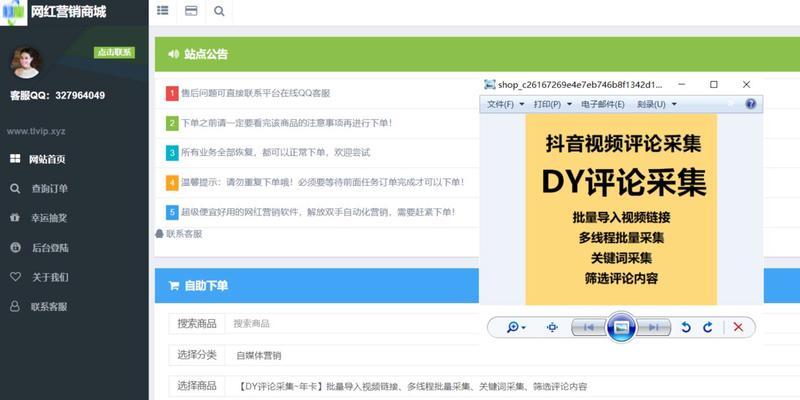The height and width of the screenshot is (400, 800).
Task: Go to the previous image in photo viewer
Action: point(588,327)
